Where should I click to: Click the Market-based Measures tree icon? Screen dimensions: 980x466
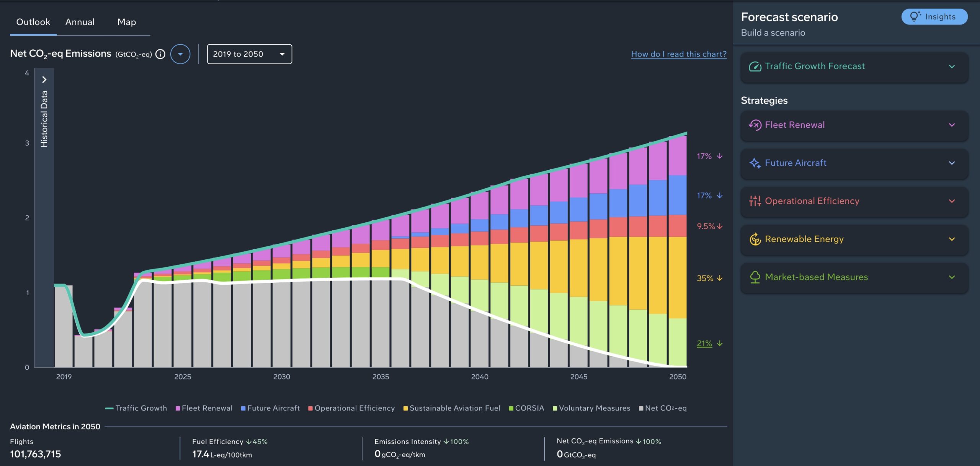pos(755,277)
